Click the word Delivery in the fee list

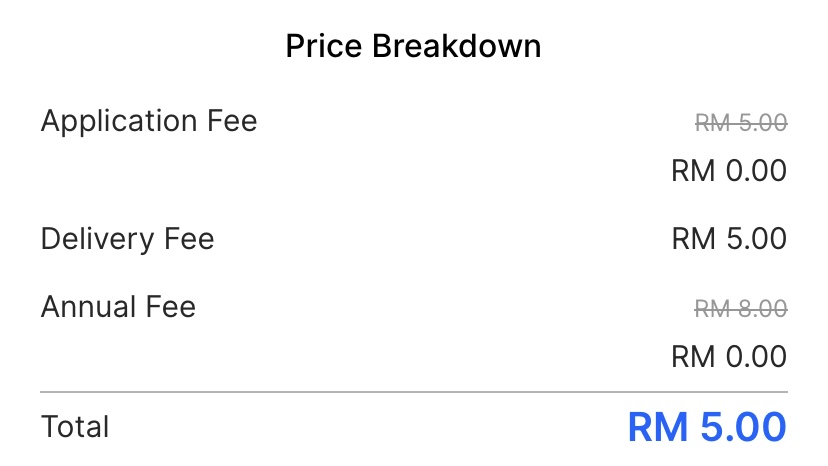[97, 239]
